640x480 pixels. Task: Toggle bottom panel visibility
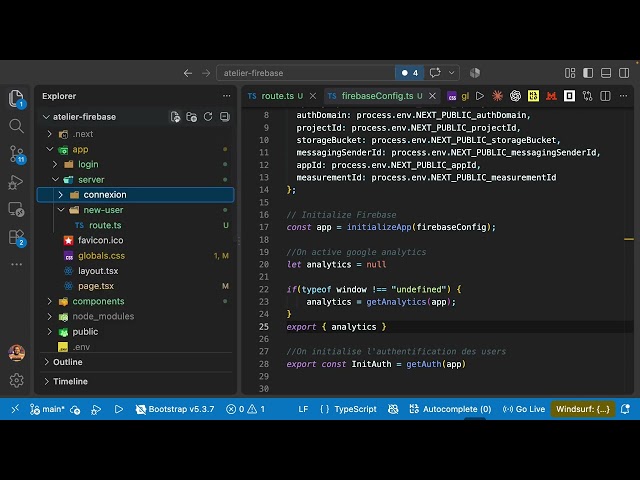pyautogui.click(x=606, y=73)
